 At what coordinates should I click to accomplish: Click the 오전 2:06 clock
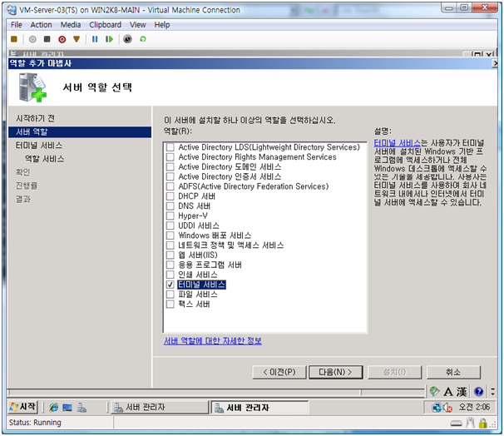(474, 407)
